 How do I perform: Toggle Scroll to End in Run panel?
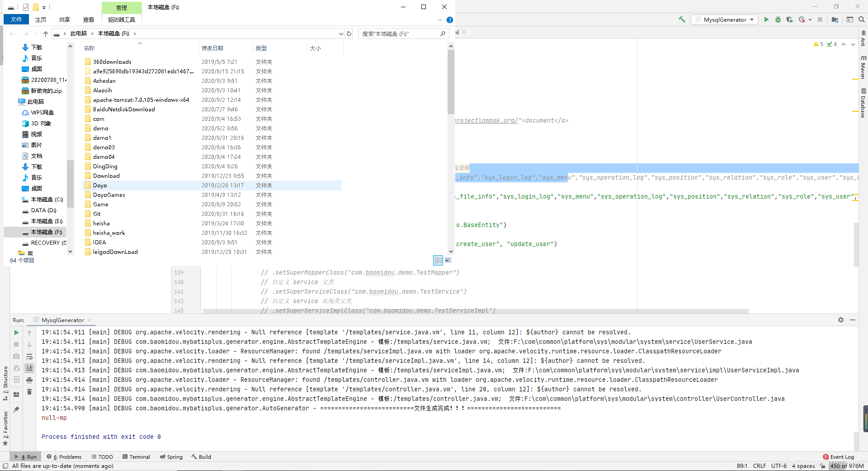[29, 368]
